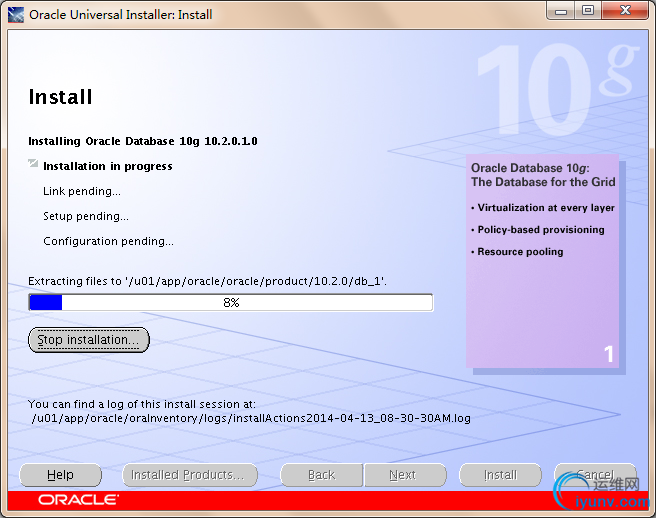
Task: Click the Stop installation button
Action: [89, 340]
